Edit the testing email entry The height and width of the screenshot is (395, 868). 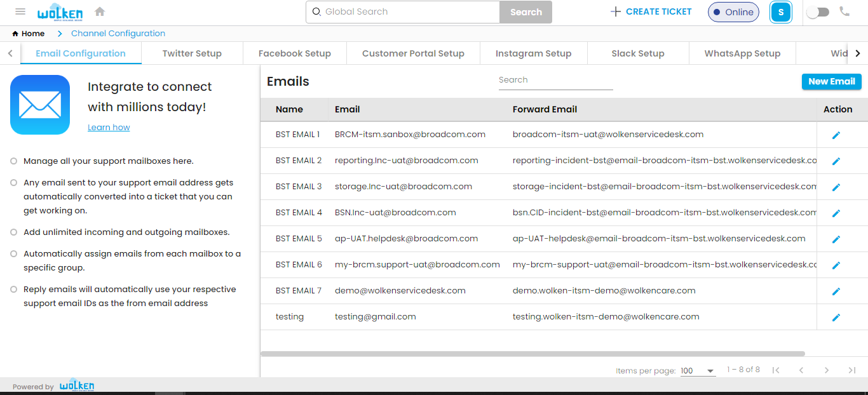[x=836, y=317]
